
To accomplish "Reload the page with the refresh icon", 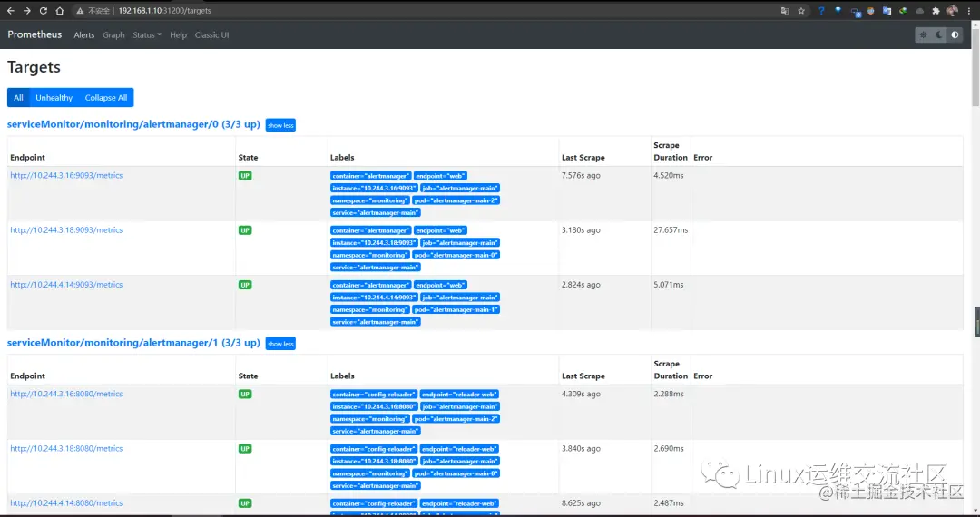I will coord(44,11).
